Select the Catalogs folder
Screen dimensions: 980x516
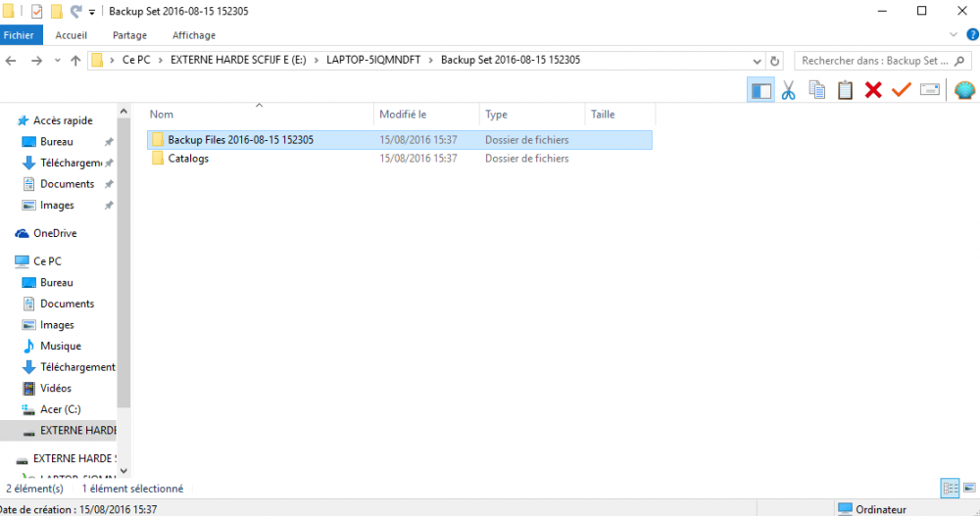click(x=188, y=159)
